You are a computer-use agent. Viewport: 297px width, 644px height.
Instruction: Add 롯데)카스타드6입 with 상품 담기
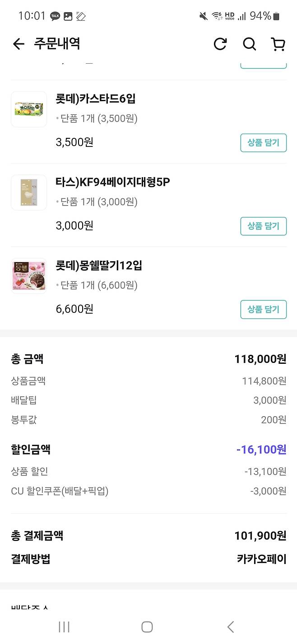pyautogui.click(x=263, y=143)
